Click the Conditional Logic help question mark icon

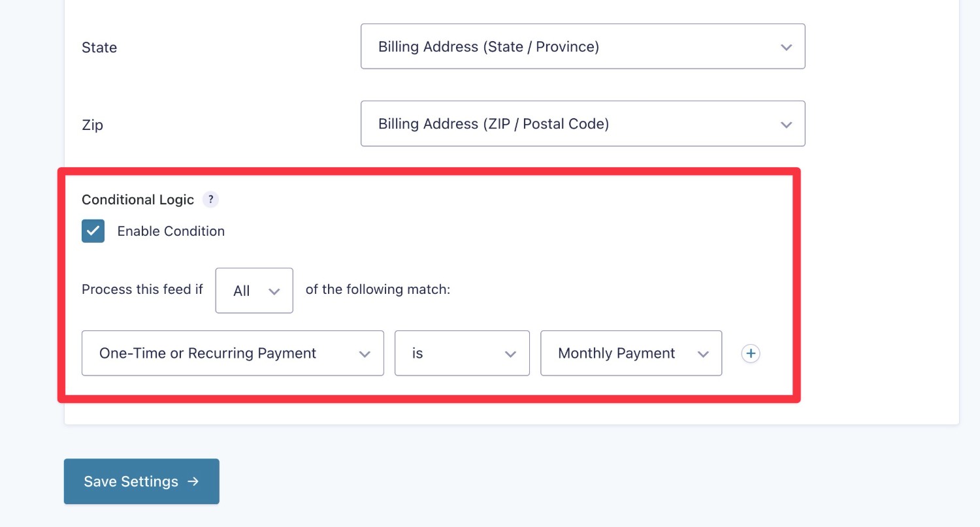(210, 200)
